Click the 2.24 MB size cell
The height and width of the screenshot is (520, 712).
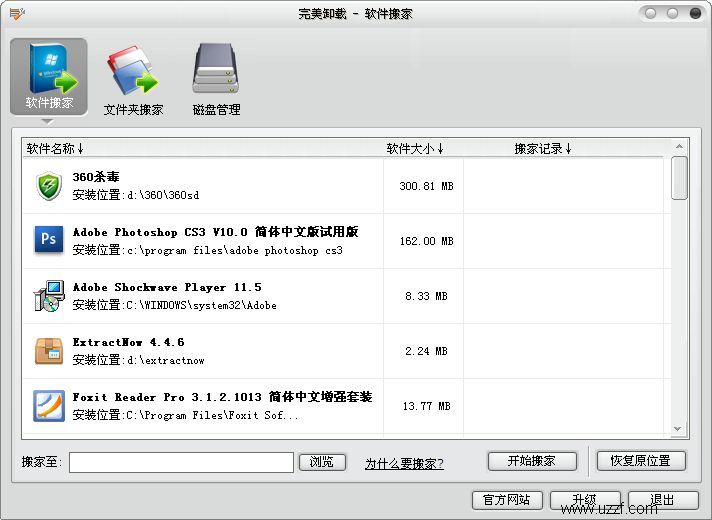pyautogui.click(x=426, y=351)
